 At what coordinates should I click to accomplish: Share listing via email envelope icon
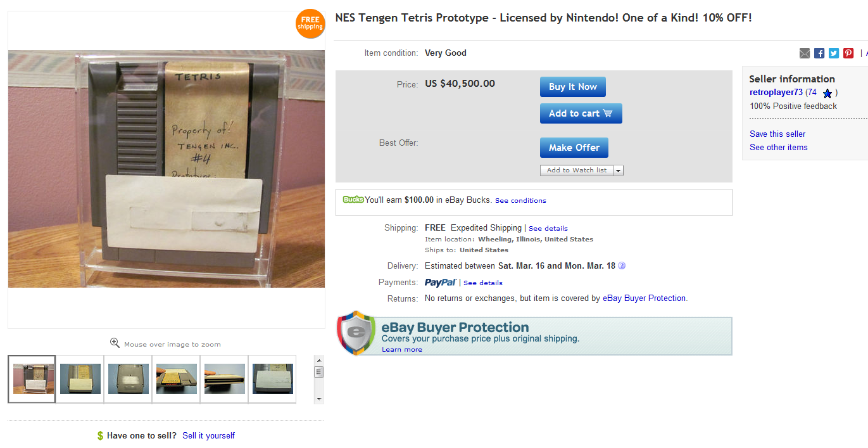click(805, 53)
